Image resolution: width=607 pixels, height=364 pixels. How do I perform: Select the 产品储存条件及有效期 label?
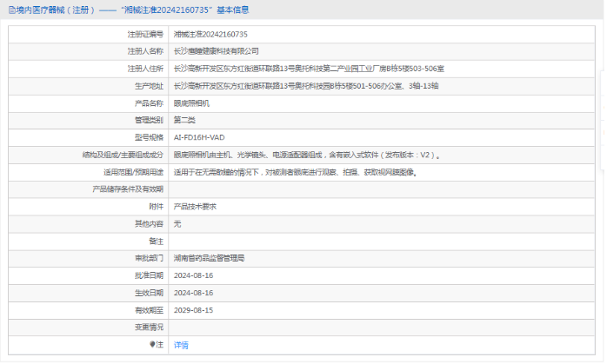tap(128, 189)
